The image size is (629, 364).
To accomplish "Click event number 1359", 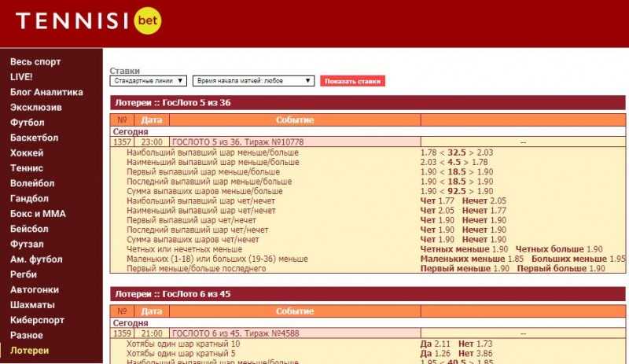I will [122, 333].
